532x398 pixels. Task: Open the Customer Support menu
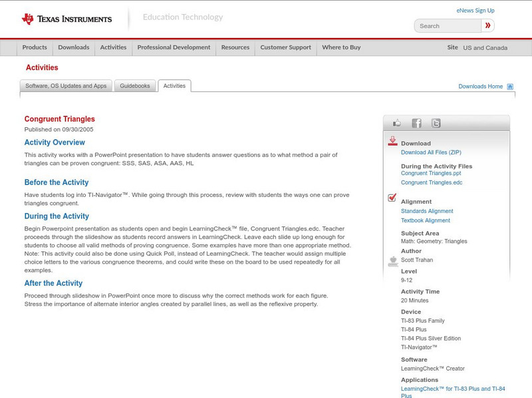point(285,47)
